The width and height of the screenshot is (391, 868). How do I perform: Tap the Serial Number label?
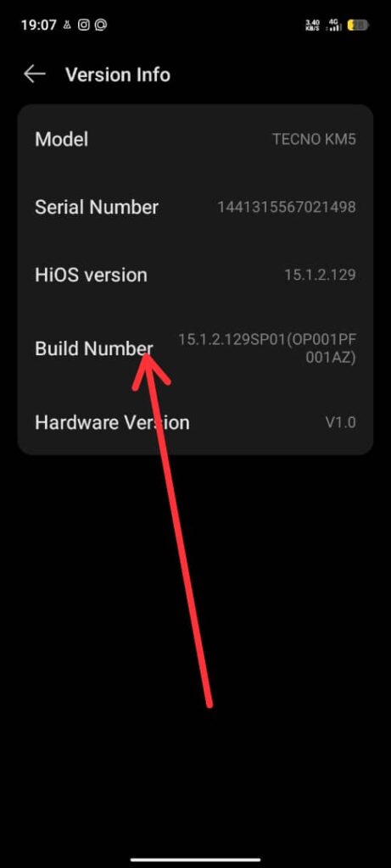97,207
